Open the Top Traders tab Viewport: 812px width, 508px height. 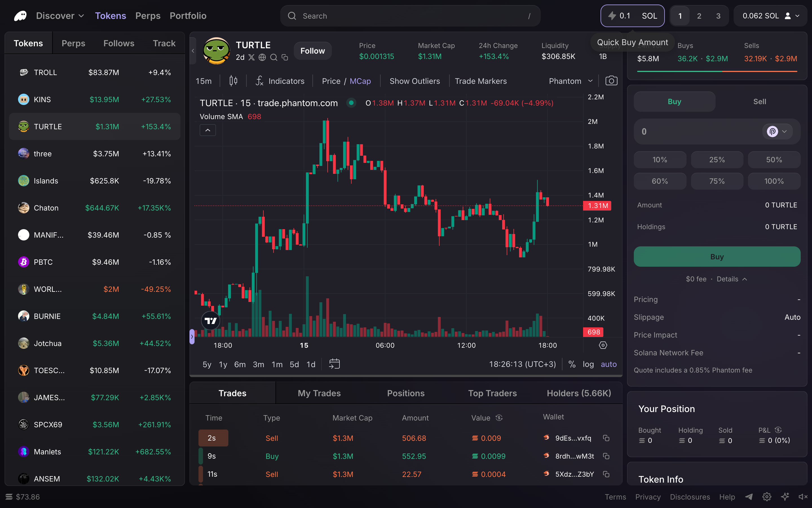pyautogui.click(x=492, y=393)
